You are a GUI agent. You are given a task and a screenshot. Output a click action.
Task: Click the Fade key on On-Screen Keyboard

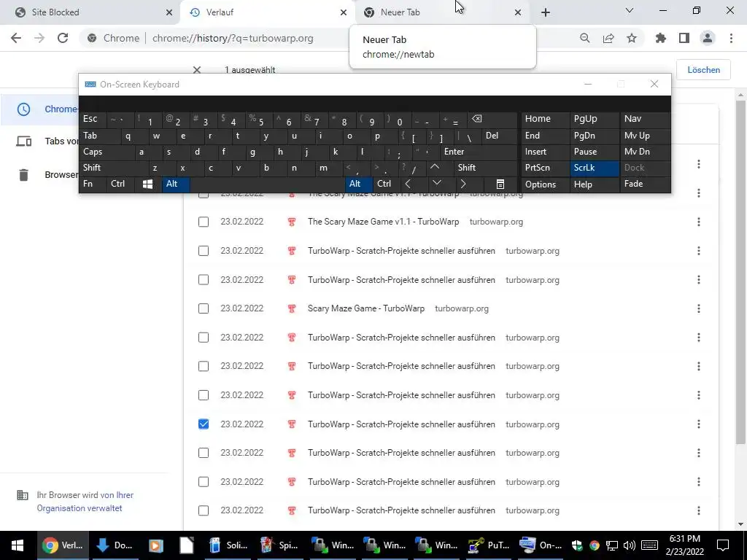(645, 184)
